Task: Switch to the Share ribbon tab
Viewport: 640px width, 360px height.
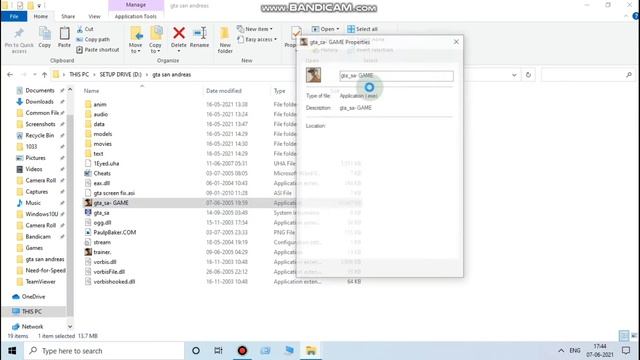Action: point(68,16)
